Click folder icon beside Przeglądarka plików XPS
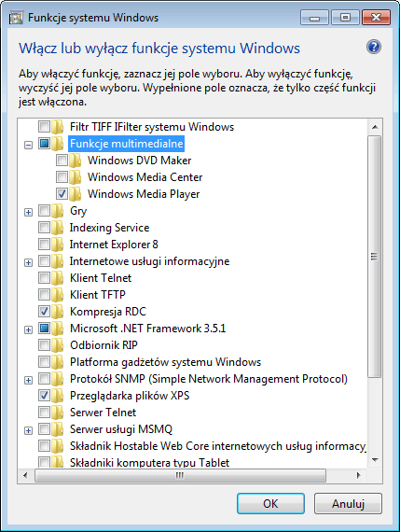 pos(58,396)
